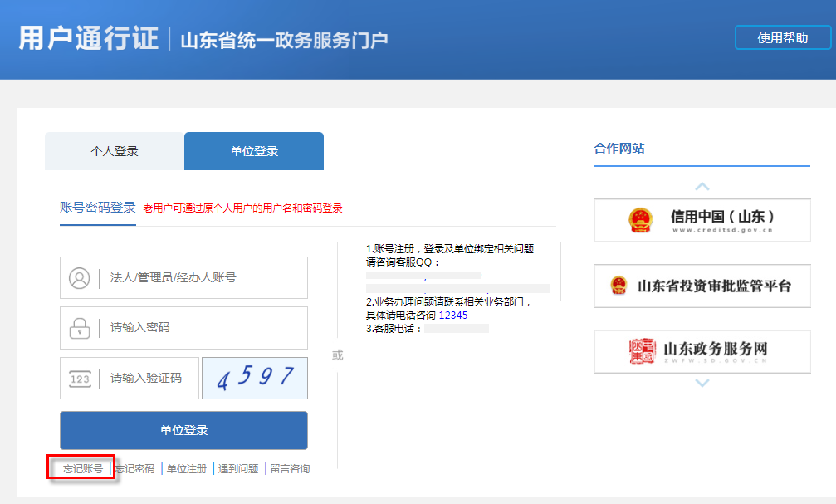This screenshot has width=836, height=504.
Task: Click the 信用中国（山东）logo icon
Action: [x=639, y=218]
